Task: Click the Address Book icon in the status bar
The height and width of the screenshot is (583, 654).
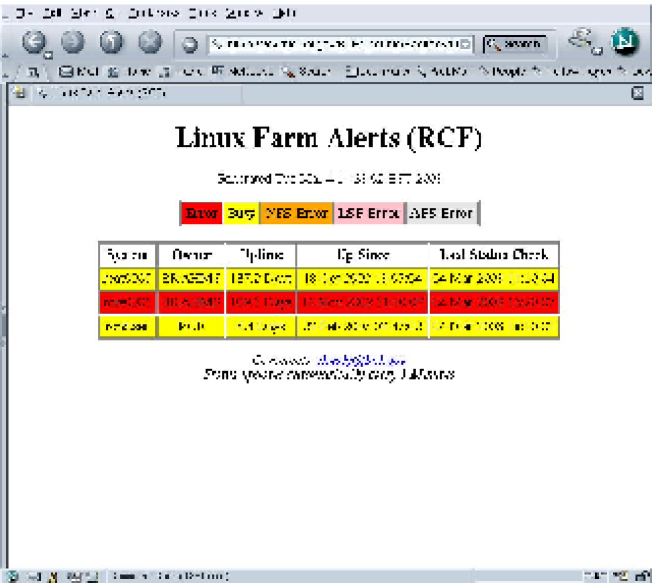Action: coord(92,576)
